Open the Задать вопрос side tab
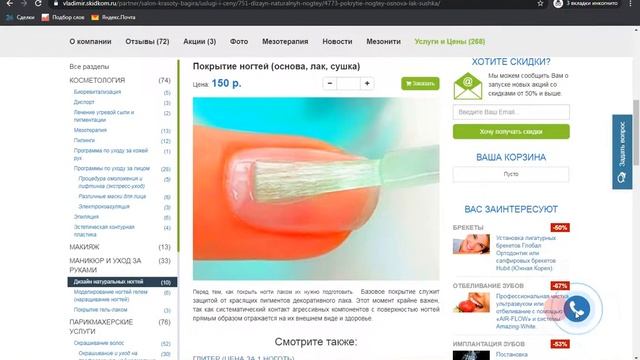The width and height of the screenshot is (640, 360). click(622, 151)
